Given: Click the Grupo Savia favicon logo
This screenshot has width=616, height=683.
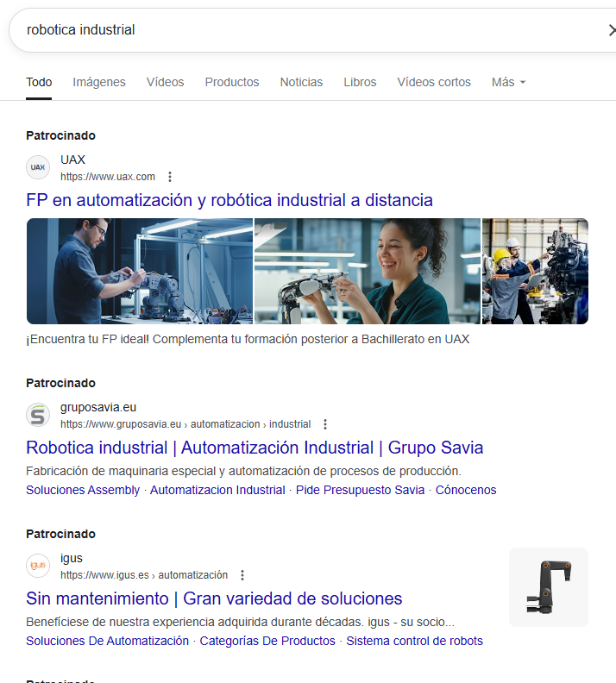Looking at the screenshot, I should [x=38, y=415].
